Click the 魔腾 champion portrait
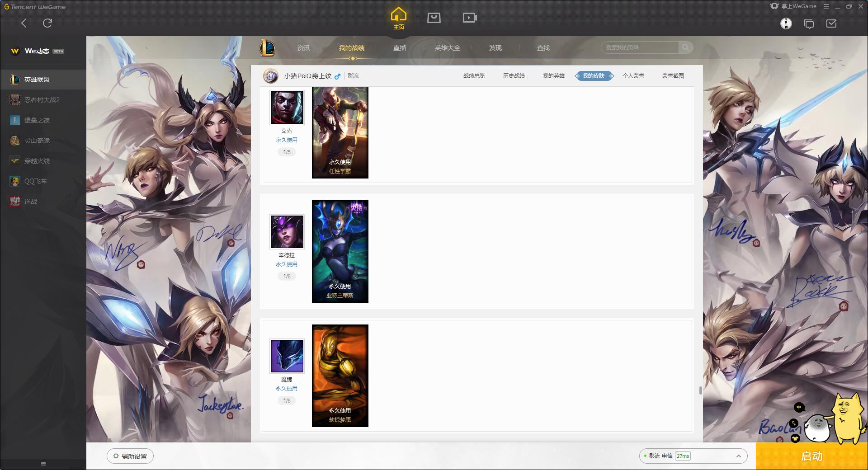 pyautogui.click(x=287, y=356)
